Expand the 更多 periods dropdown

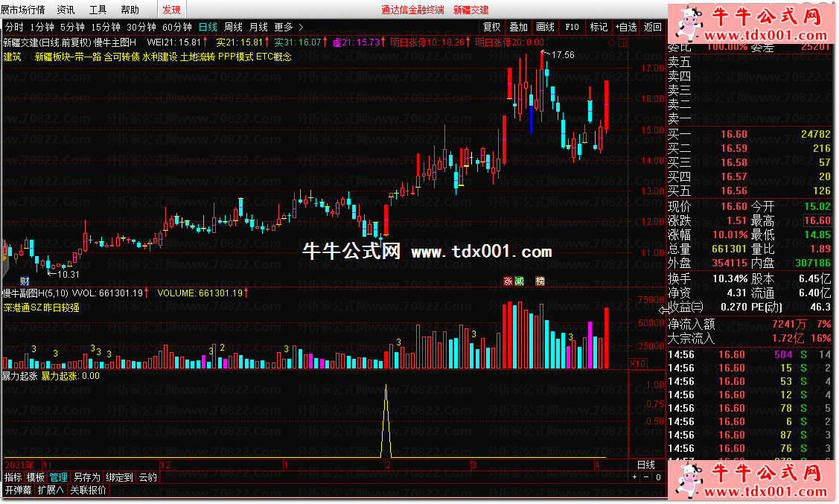pyautogui.click(x=288, y=27)
